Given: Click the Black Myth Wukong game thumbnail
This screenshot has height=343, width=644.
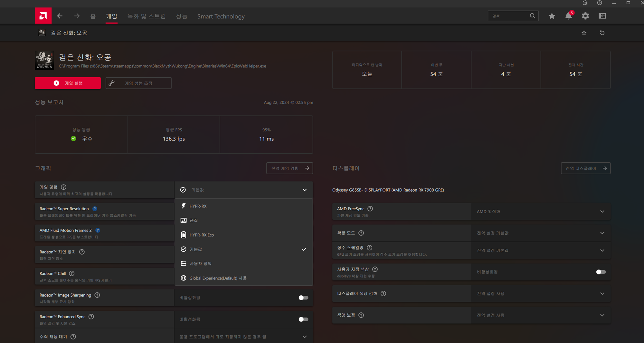Looking at the screenshot, I should [x=44, y=60].
